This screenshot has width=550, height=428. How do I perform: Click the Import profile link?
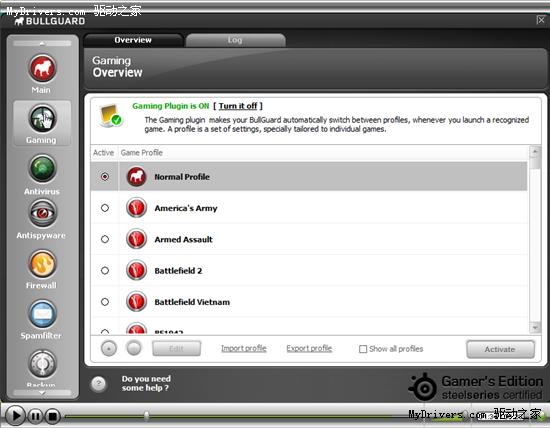tap(244, 348)
